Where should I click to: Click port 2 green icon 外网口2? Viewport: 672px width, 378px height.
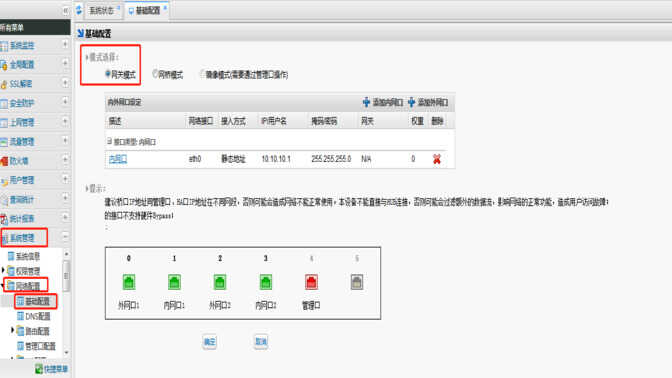click(x=220, y=282)
